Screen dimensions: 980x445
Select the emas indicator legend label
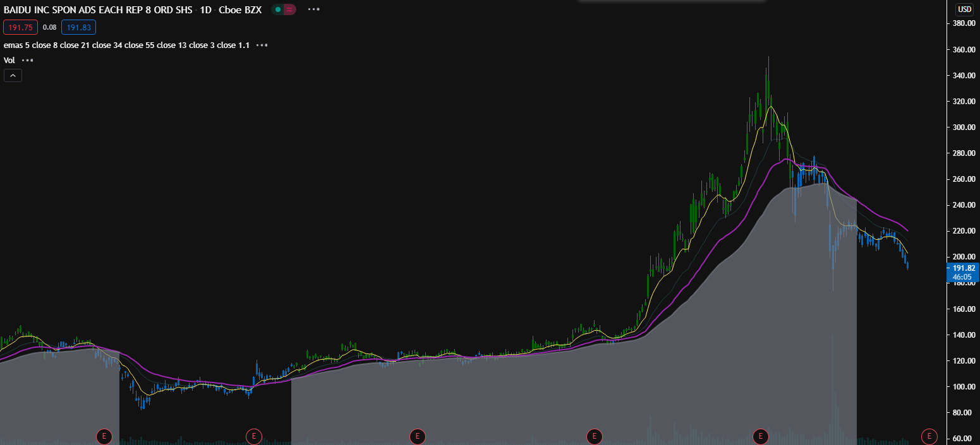coord(126,45)
